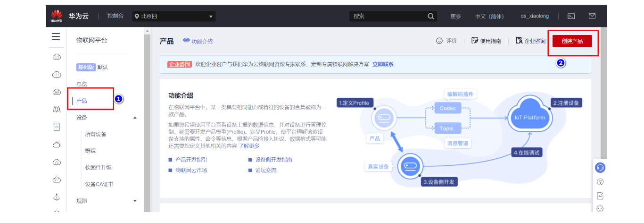
Task: Click the 创建产品 button
Action: point(572,41)
